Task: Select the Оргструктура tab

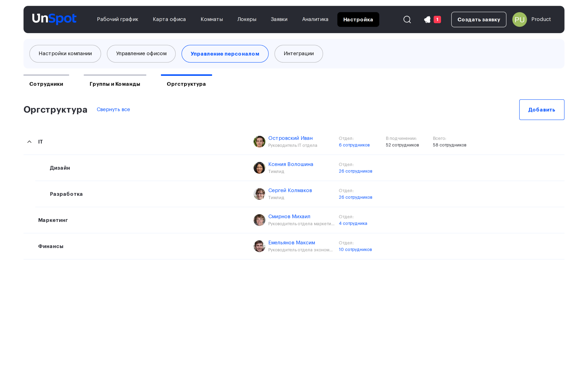Action: click(186, 84)
